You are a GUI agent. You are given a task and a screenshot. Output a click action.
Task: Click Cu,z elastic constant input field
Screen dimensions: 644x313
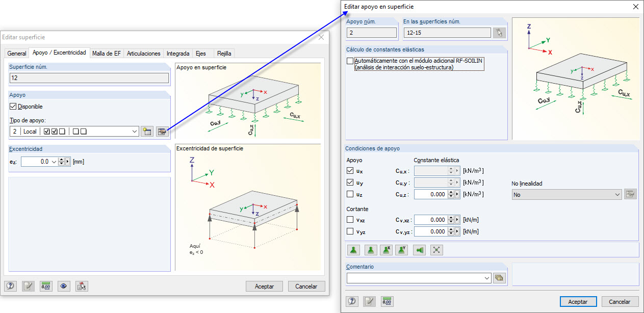[431, 194]
